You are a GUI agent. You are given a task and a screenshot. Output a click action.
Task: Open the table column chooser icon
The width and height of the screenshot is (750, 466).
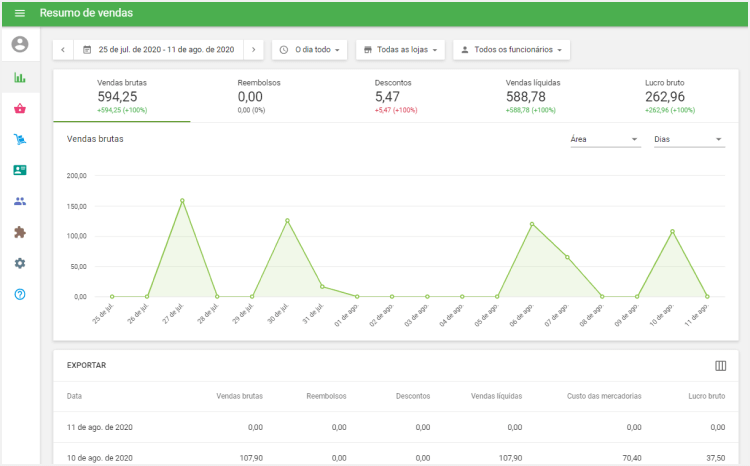click(x=720, y=366)
